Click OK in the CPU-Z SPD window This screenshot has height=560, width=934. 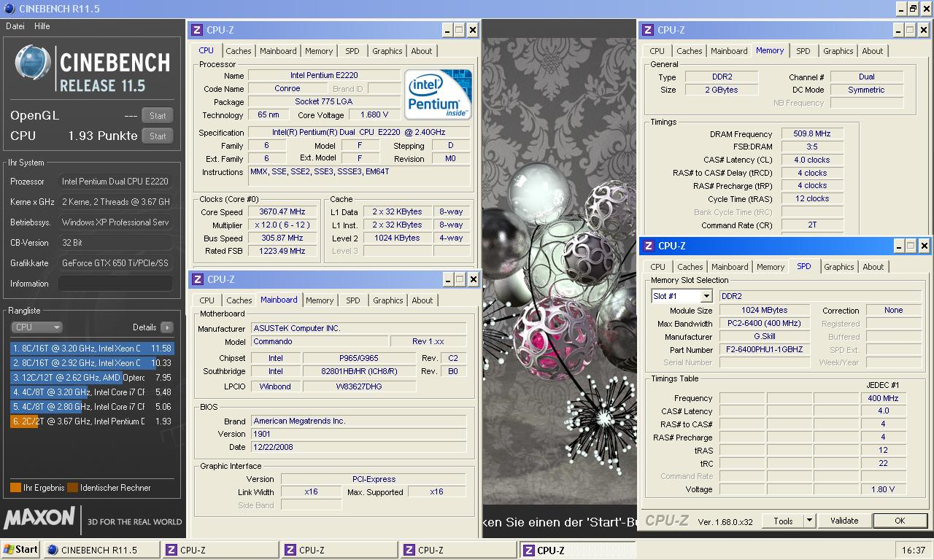pos(900,521)
